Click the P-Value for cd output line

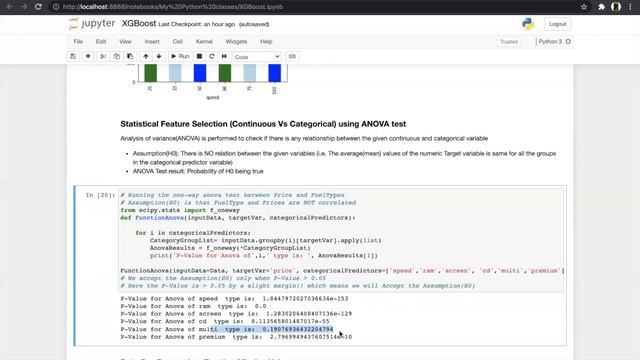click(x=225, y=322)
